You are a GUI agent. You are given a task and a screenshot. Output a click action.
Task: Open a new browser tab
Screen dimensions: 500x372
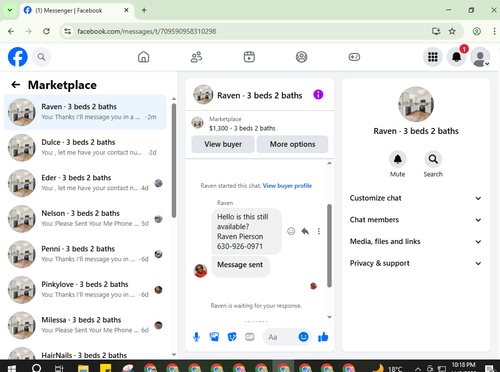click(x=144, y=10)
